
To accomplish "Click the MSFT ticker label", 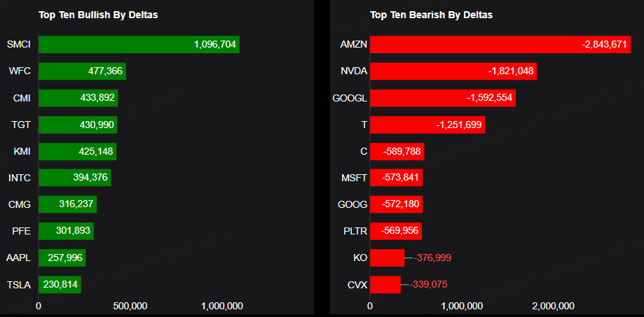I will coord(355,177).
